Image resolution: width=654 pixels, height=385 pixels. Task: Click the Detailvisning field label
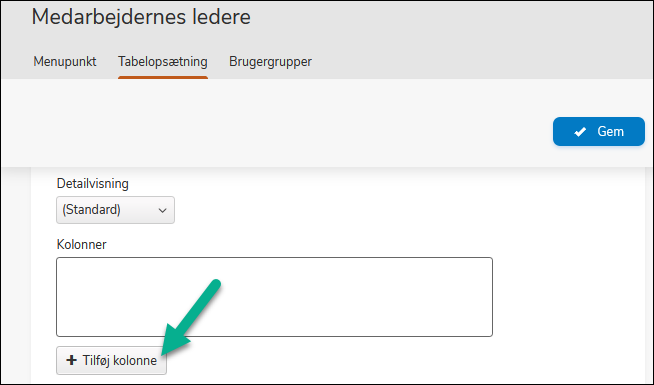[93, 184]
